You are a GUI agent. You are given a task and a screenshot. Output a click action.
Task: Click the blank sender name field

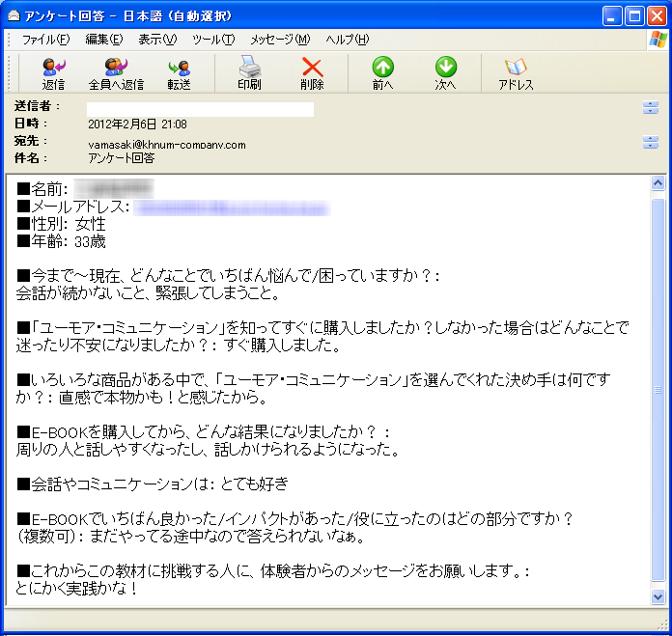click(x=200, y=109)
